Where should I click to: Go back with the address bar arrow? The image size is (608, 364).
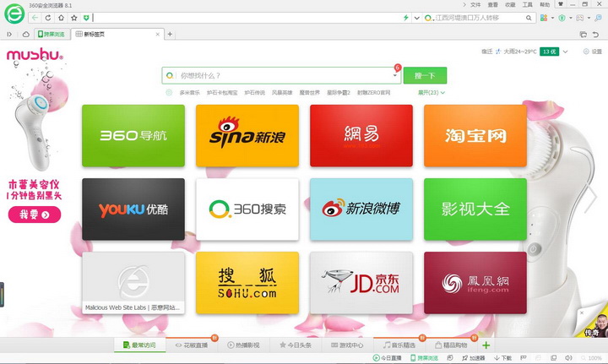point(35,18)
